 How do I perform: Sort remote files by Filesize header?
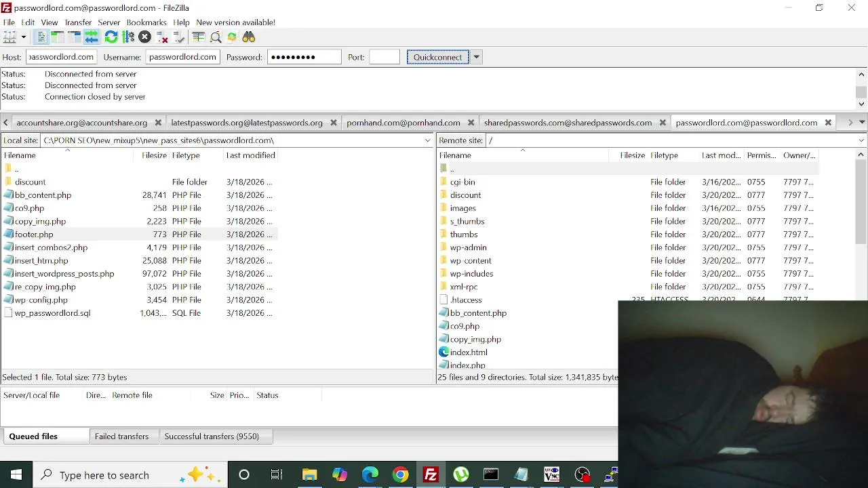(x=632, y=155)
